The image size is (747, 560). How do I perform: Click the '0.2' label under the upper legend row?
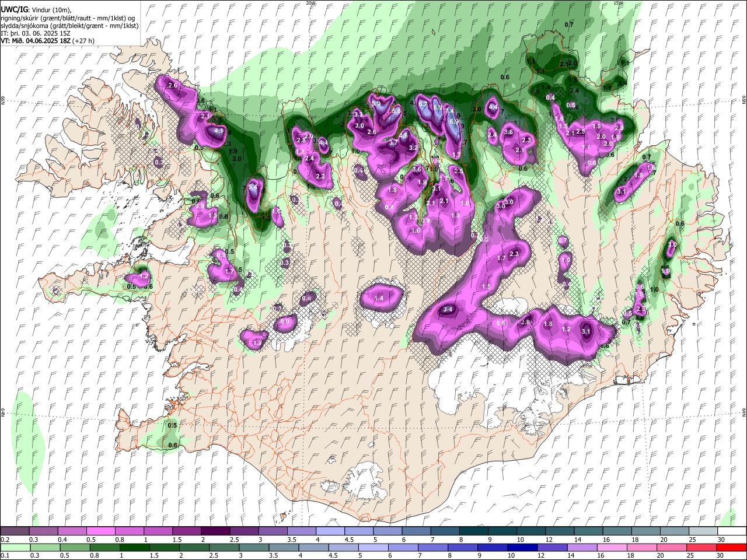(x=5, y=540)
